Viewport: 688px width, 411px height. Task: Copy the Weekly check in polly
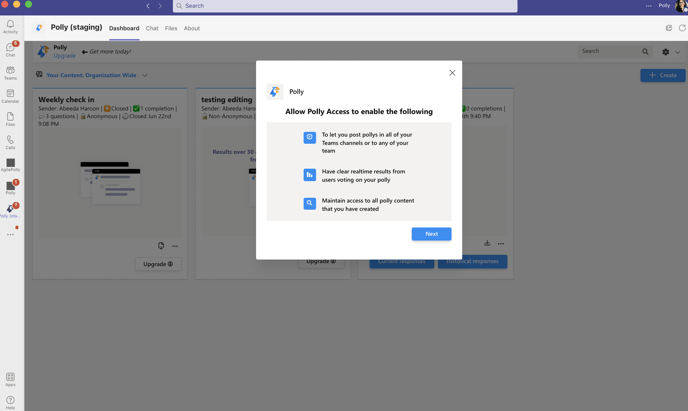[x=161, y=246]
